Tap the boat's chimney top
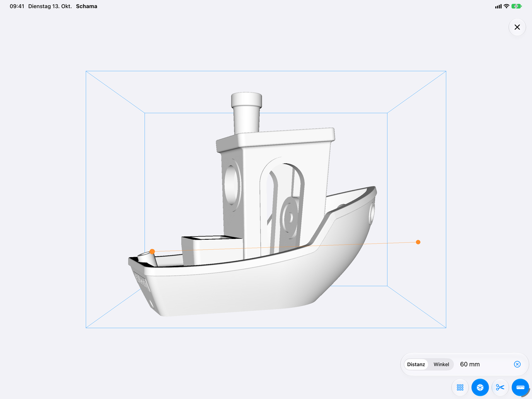Viewport: 532px width, 399px height. pos(247,100)
